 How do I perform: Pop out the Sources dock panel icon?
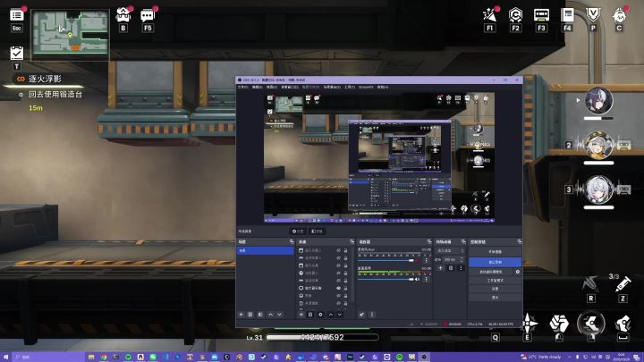(x=352, y=241)
